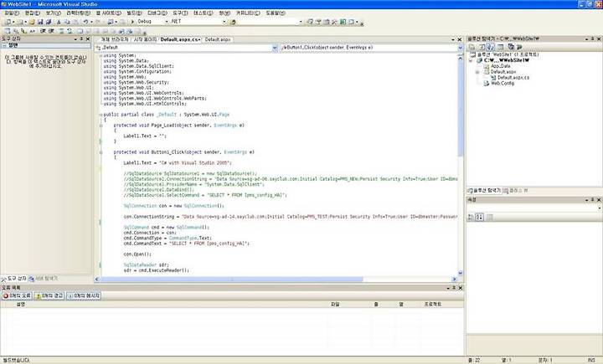The width and height of the screenshot is (603, 364).
Task: Click Alphabetical sort icon in Properties panel
Action: [x=479, y=218]
